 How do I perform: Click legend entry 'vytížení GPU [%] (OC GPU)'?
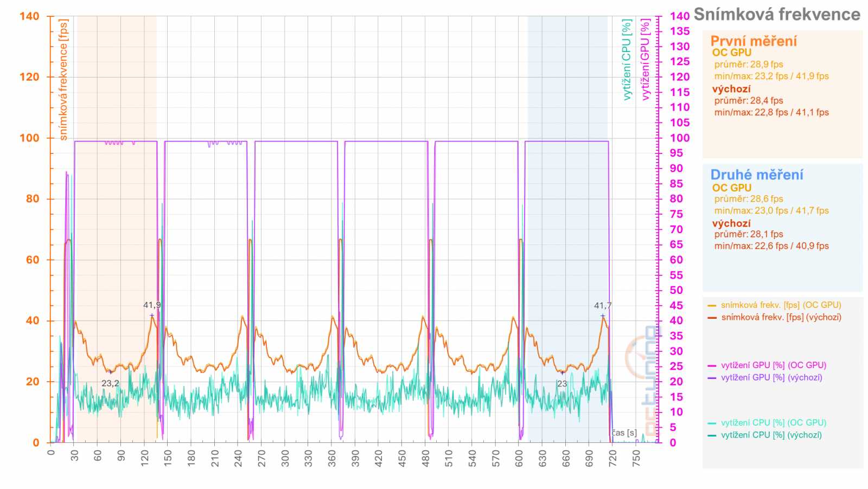click(774, 365)
